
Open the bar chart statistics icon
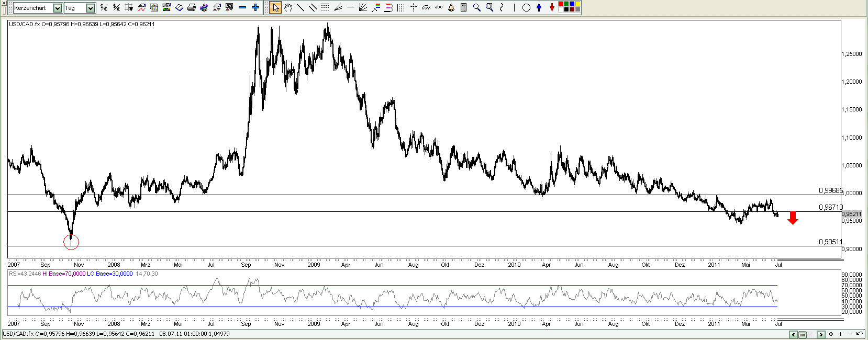click(154, 7)
